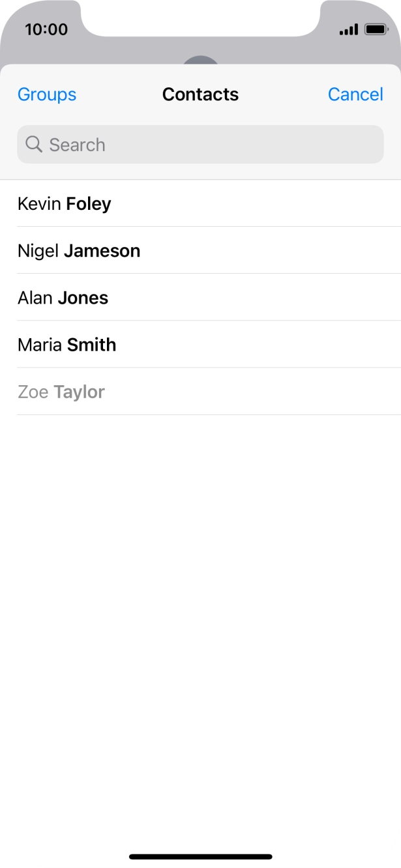The height and width of the screenshot is (868, 401).
Task: Open the Groups list
Action: coord(47,94)
